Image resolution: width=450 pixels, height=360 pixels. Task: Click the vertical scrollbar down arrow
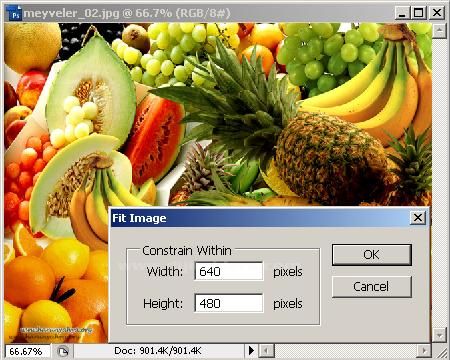439,334
